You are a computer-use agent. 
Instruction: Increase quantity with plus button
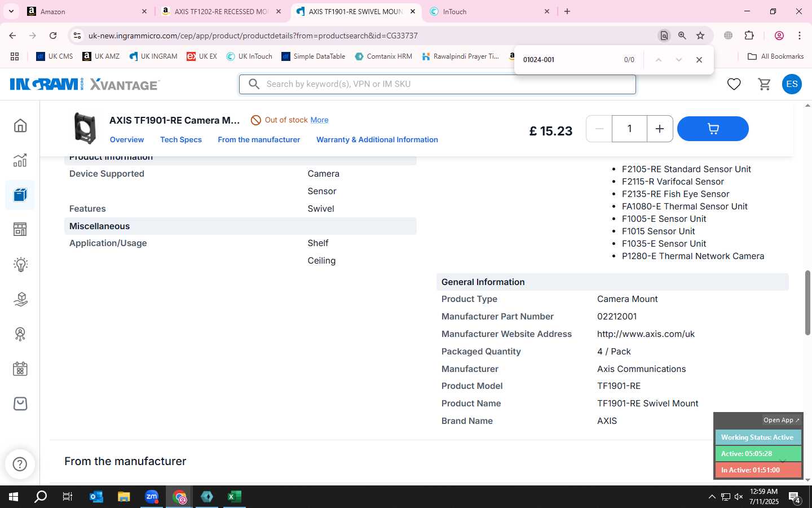pos(660,129)
